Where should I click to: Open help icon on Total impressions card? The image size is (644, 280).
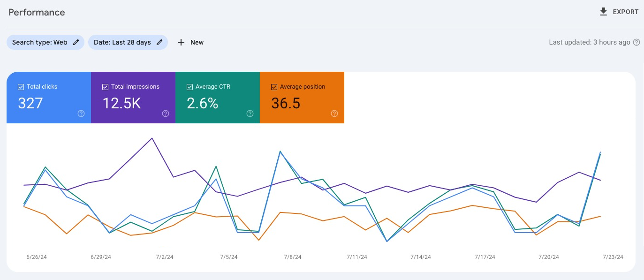point(166,114)
